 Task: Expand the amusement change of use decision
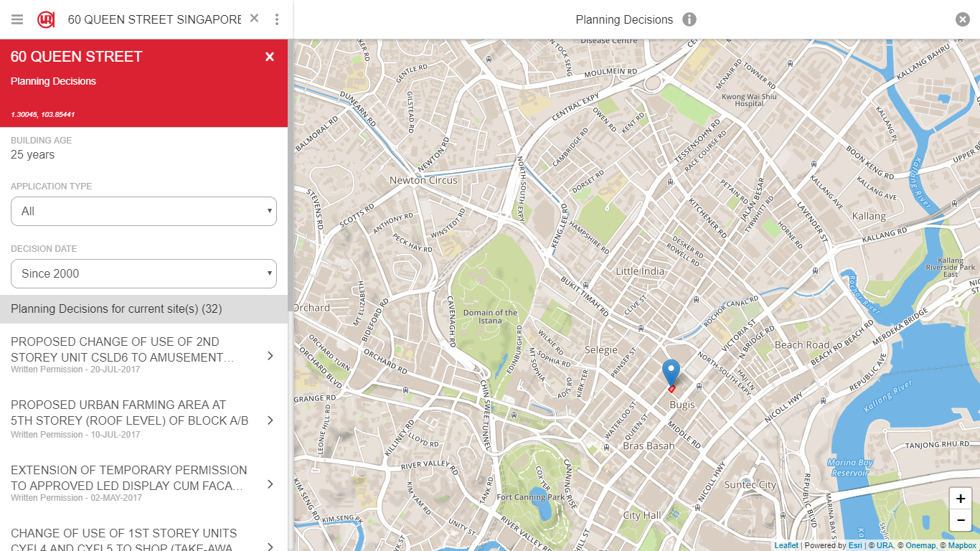(143, 355)
